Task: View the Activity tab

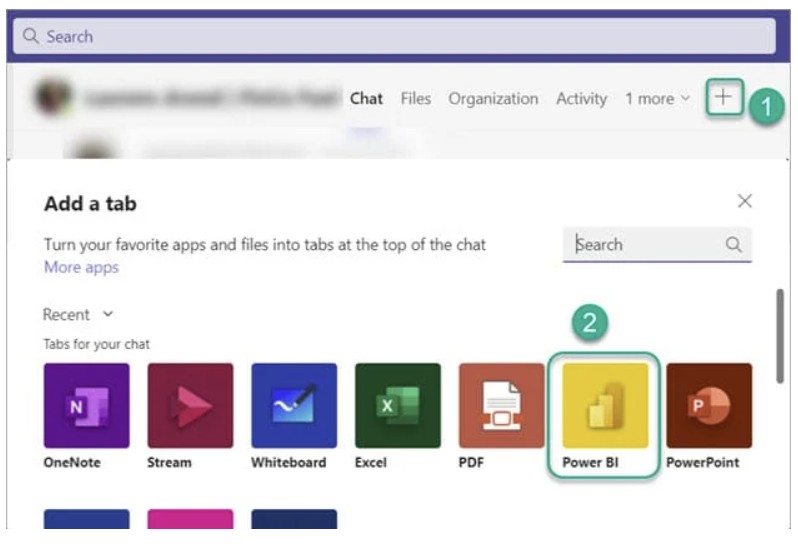Action: pos(582,99)
